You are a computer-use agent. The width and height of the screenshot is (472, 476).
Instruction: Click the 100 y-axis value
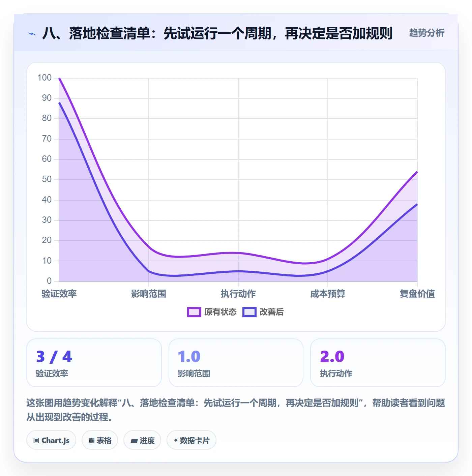(x=45, y=78)
